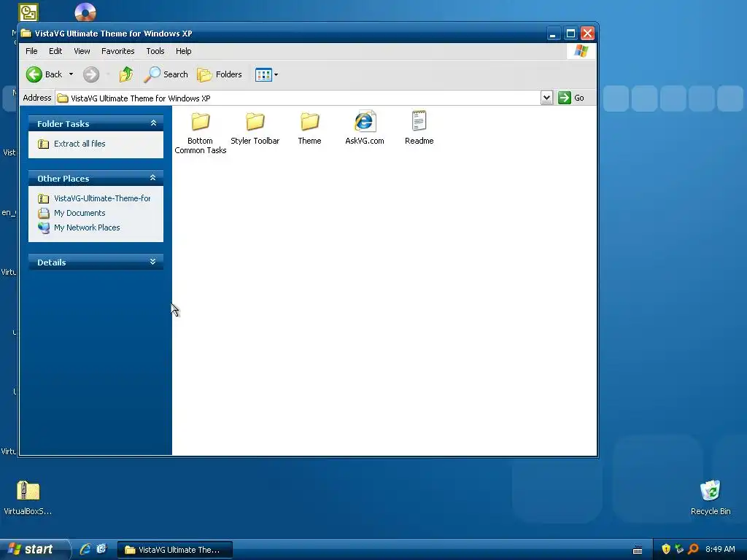Open the View menu
This screenshot has height=560, width=747.
(x=82, y=51)
